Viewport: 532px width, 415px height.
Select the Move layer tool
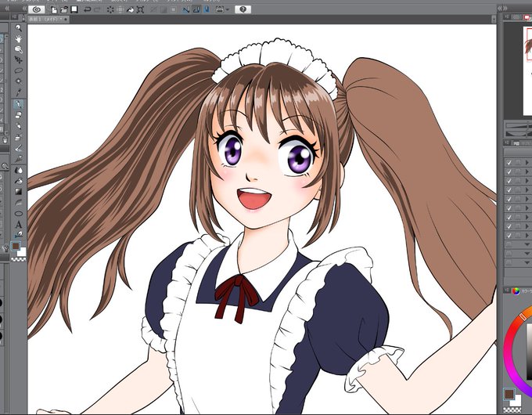[x=18, y=60]
